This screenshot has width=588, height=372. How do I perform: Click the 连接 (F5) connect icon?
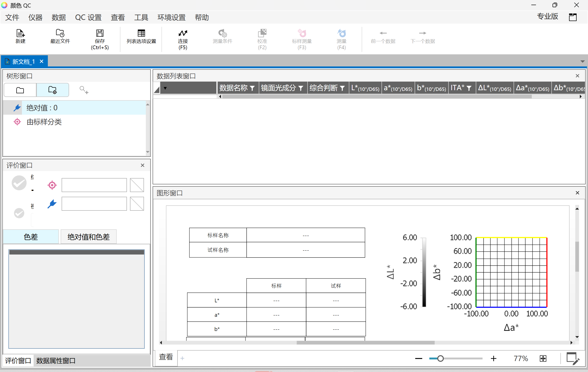tap(183, 33)
